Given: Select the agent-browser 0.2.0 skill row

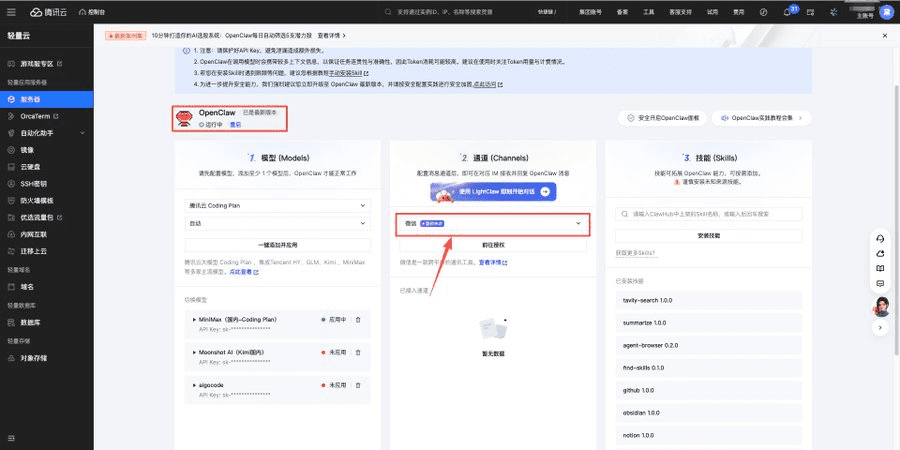Looking at the screenshot, I should point(708,345).
